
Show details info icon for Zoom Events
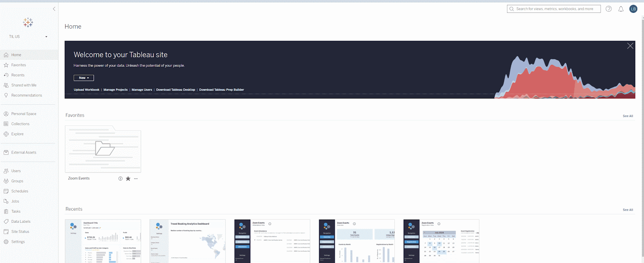[120, 179]
